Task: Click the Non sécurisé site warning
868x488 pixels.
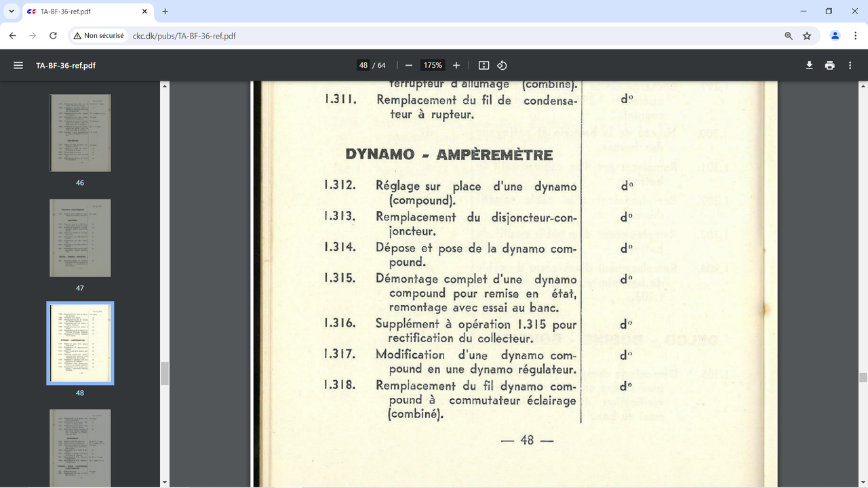Action: pos(98,36)
